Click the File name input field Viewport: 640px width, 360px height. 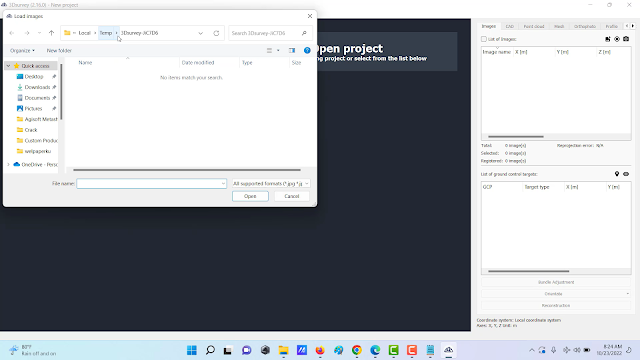click(149, 184)
